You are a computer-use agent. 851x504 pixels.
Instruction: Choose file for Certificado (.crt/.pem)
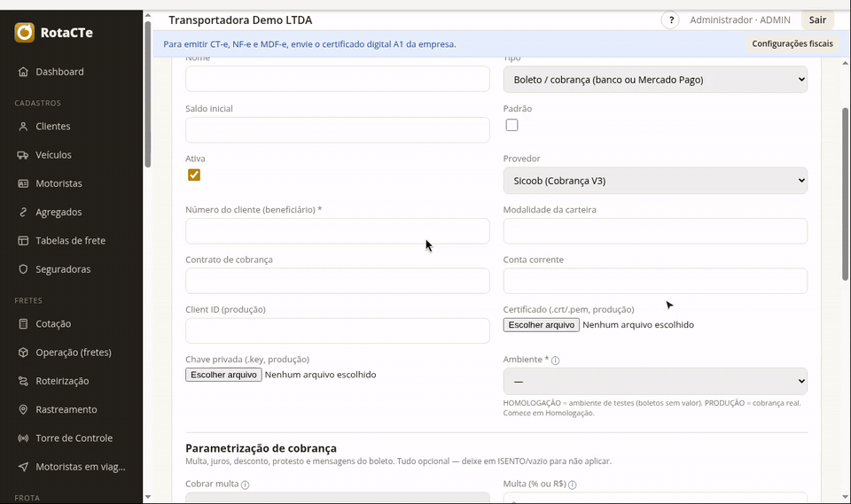tap(541, 324)
